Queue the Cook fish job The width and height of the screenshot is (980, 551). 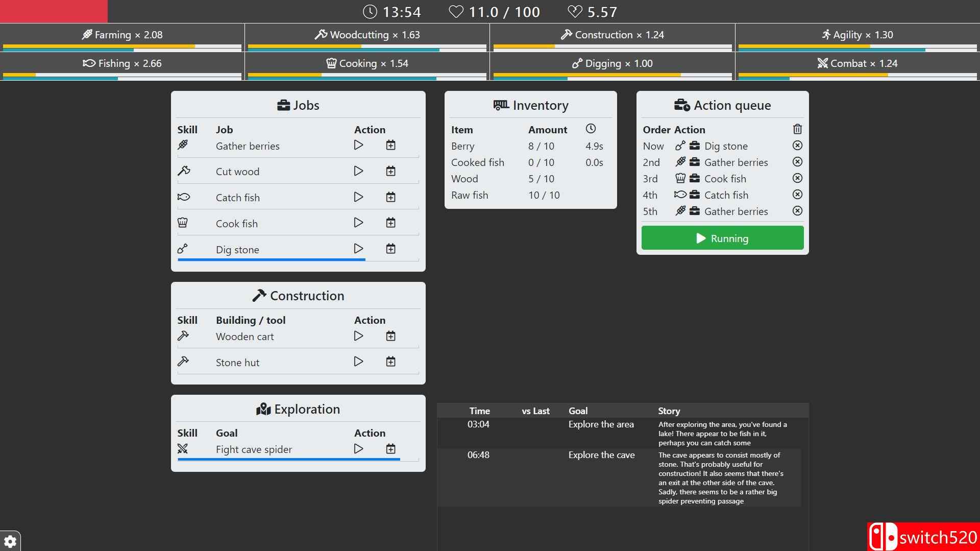tap(390, 223)
